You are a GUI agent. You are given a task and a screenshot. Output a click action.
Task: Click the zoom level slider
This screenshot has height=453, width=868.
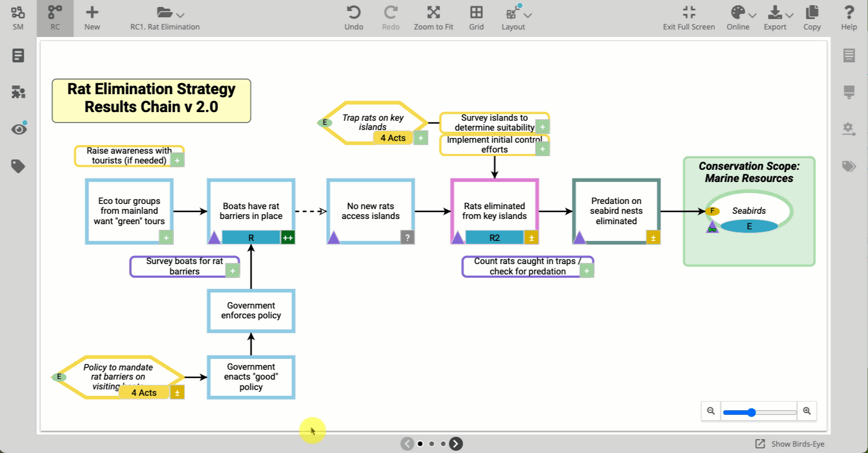click(759, 412)
